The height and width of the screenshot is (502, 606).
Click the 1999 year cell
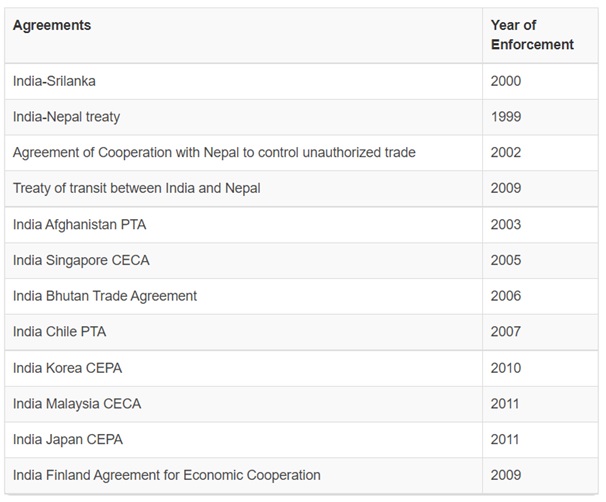coord(506,117)
